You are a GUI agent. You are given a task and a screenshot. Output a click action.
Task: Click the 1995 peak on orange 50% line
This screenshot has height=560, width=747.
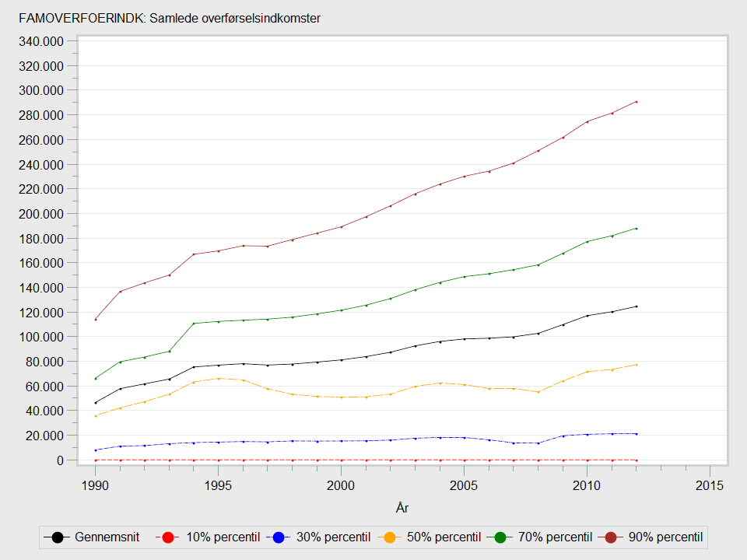219,379
